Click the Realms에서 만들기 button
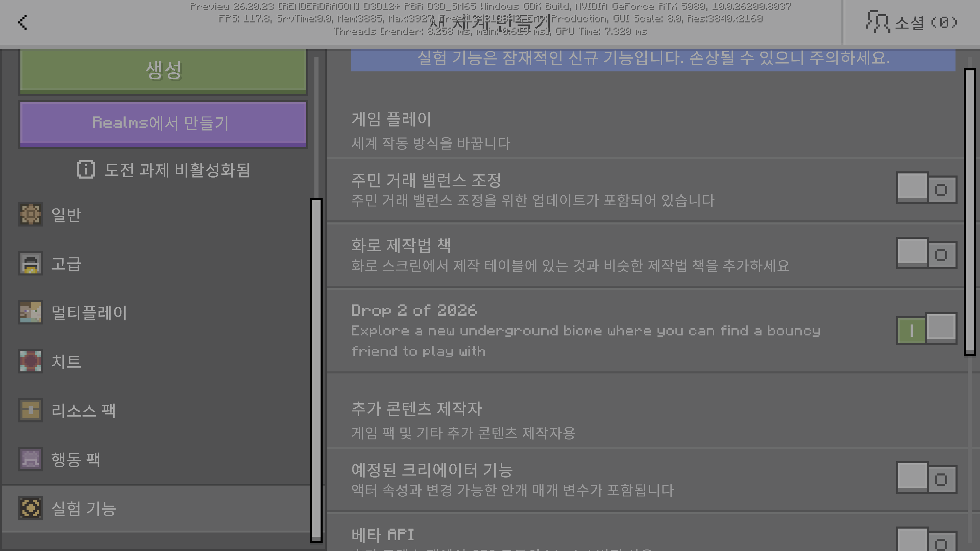Screen dimensions: 980x551 (x=163, y=123)
